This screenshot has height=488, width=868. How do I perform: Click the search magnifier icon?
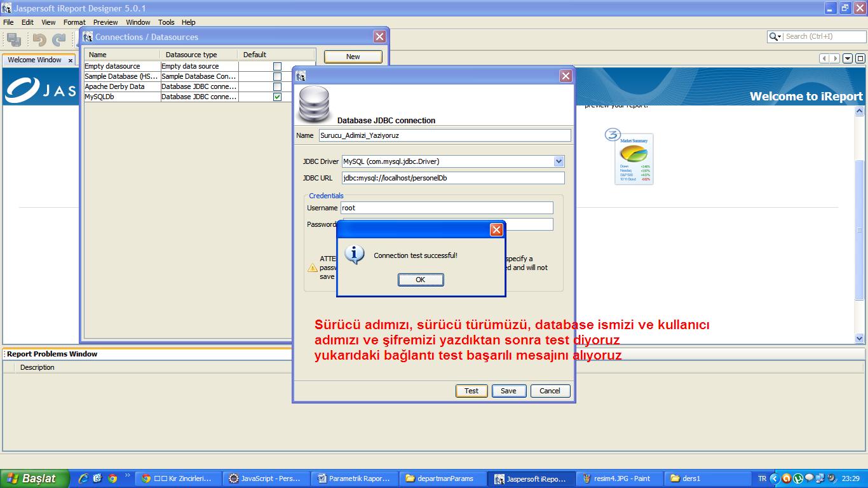pos(773,37)
